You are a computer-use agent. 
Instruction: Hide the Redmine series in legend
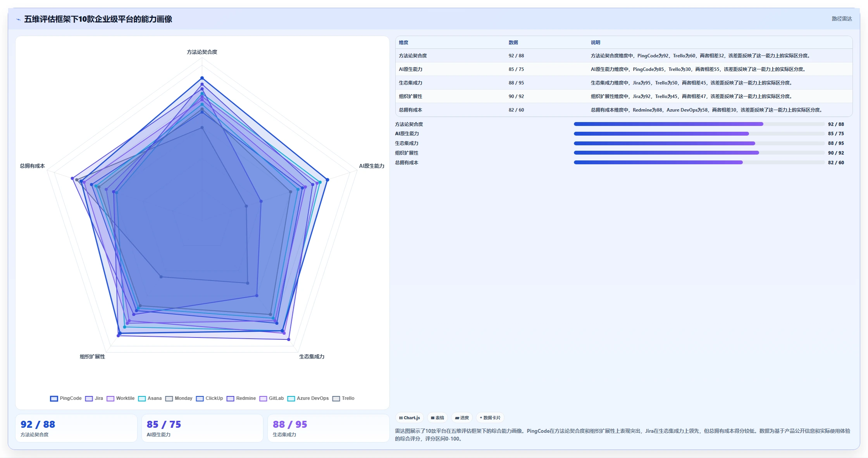tap(241, 398)
